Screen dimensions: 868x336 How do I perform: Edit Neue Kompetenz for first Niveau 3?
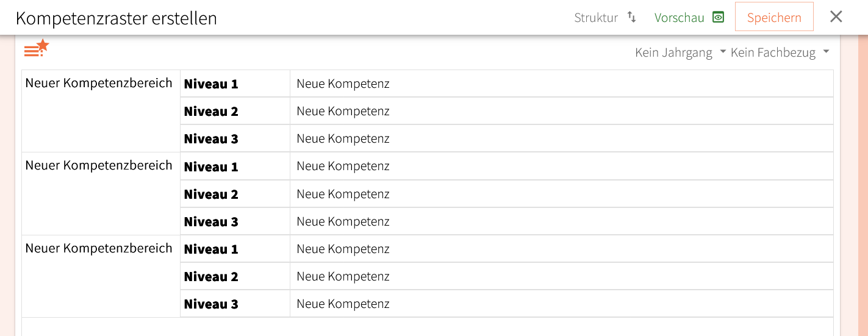click(x=343, y=139)
